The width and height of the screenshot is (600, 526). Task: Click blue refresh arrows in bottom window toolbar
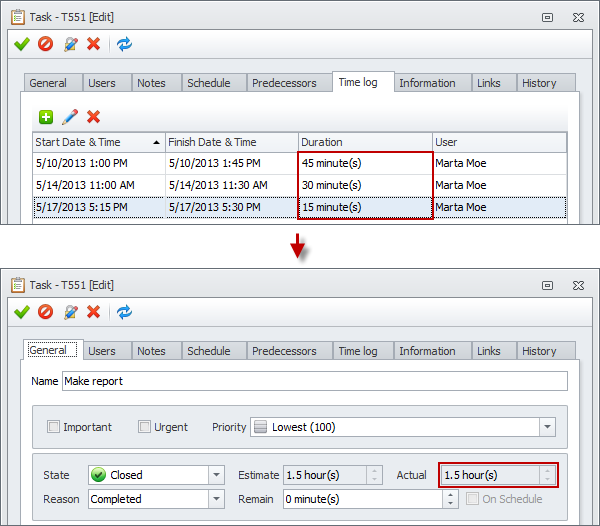click(x=124, y=312)
